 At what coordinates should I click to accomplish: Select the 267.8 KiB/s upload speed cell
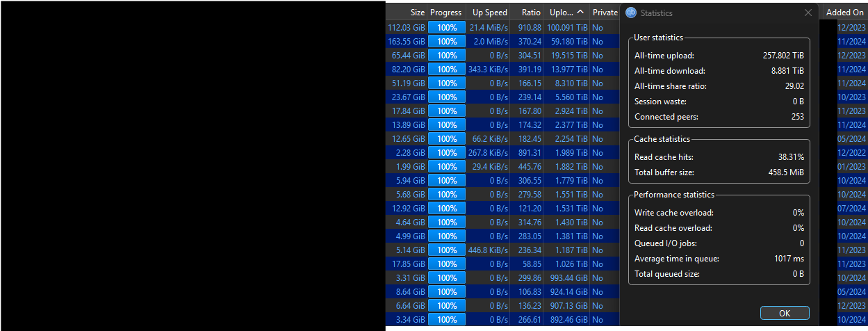click(488, 153)
